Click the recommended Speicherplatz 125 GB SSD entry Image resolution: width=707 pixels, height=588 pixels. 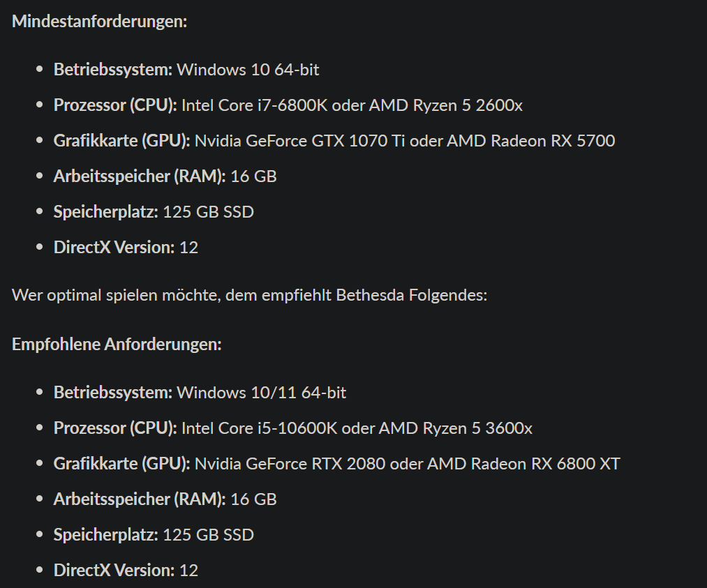click(x=154, y=535)
